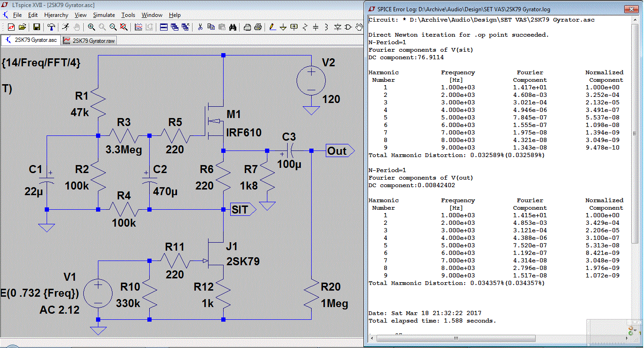The height and width of the screenshot is (348, 644).
Task: Click 'Fourier components of V(out)' line
Action: 421,178
